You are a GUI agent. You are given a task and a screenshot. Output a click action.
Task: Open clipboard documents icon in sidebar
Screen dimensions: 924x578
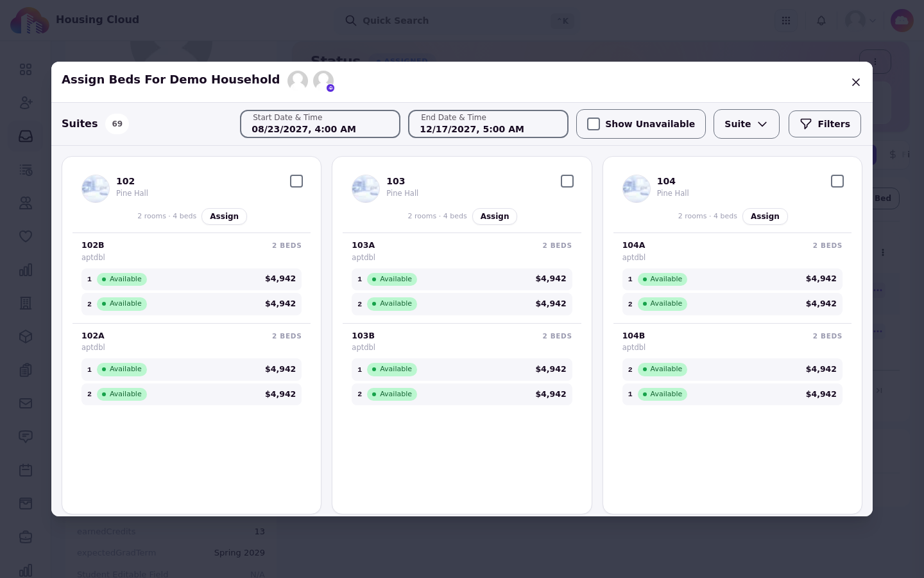coord(26,370)
